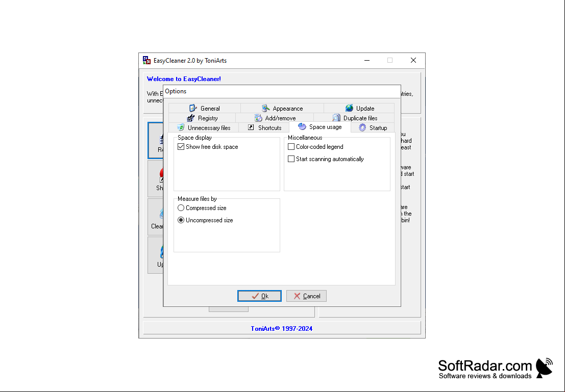This screenshot has height=392, width=565.
Task: Click the Add/remove tab icon
Action: click(258, 118)
